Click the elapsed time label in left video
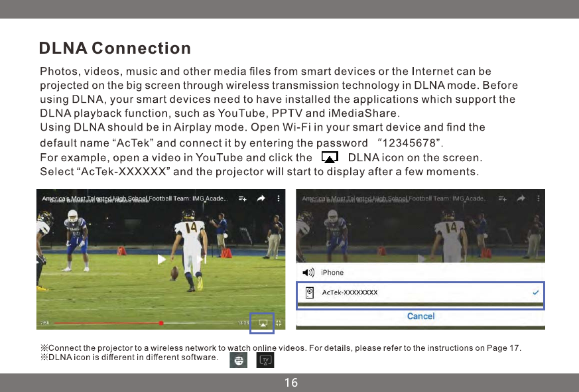Screen dimensions: 579x392 (44, 323)
